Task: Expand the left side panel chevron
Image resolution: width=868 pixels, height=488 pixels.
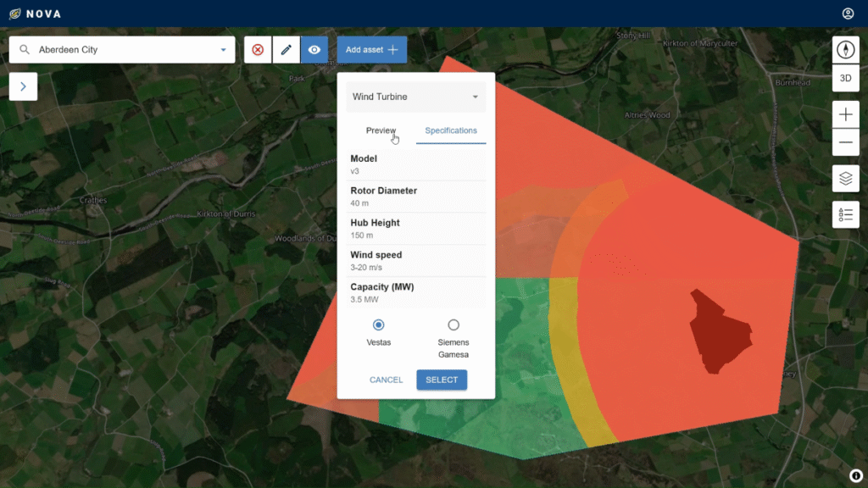Action: pyautogui.click(x=23, y=86)
